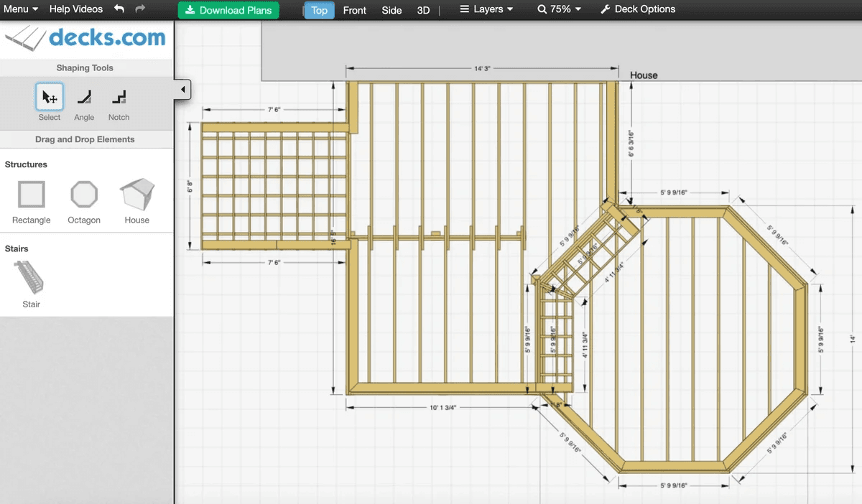Switch to the Front view

(x=355, y=10)
